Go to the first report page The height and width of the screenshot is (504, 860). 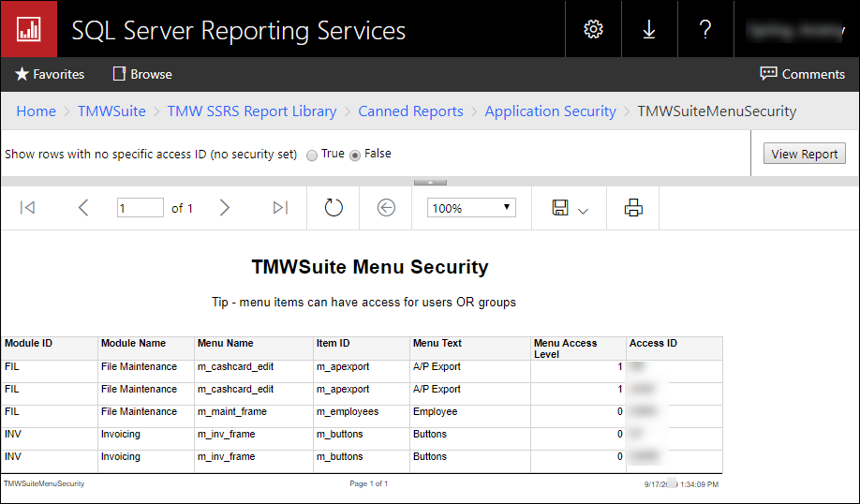27,208
